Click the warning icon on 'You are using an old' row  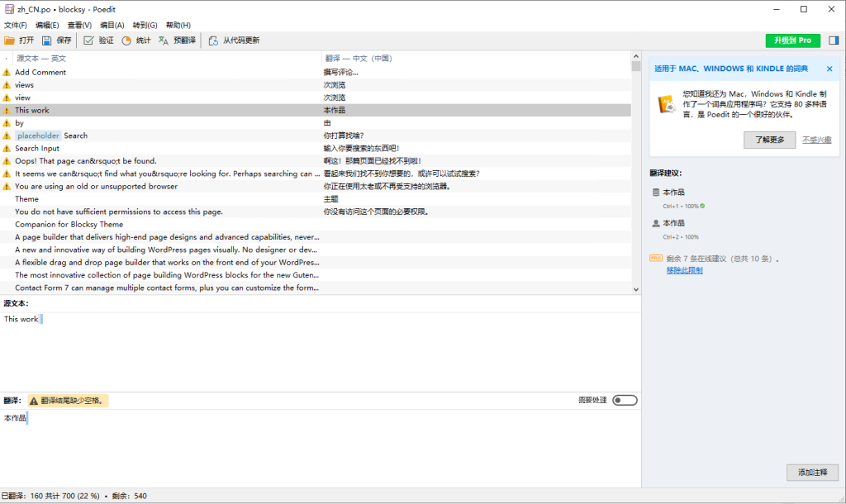(x=7, y=186)
